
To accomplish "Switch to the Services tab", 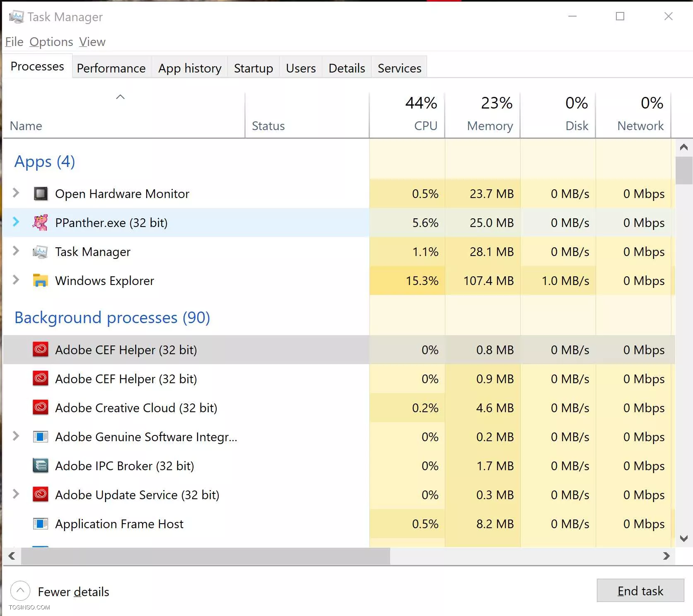I will point(399,68).
